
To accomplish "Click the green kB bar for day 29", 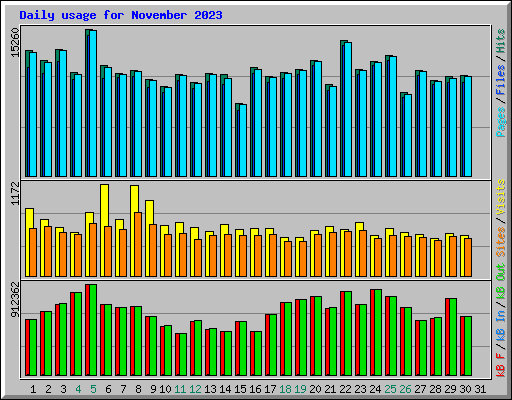I will 453,337.
